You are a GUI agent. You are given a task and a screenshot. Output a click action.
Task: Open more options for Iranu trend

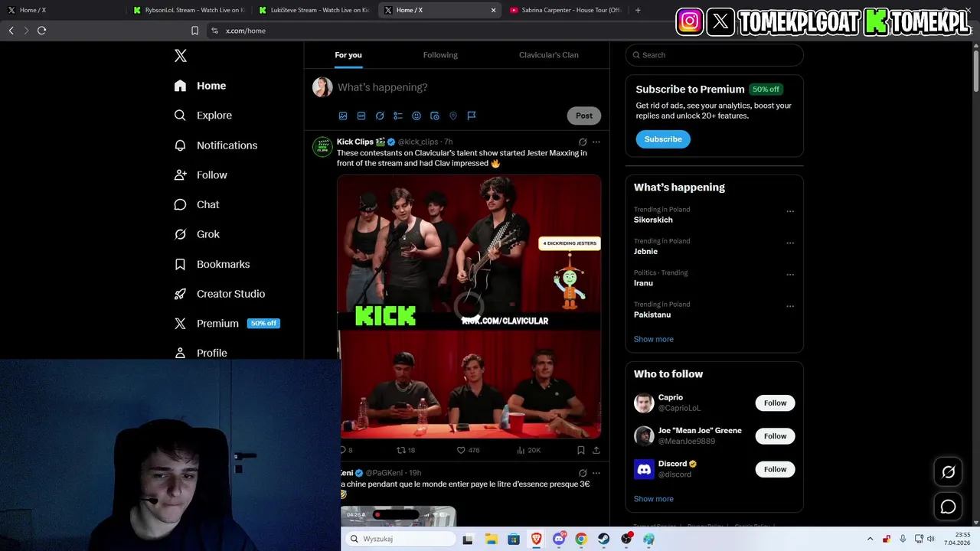(x=790, y=275)
